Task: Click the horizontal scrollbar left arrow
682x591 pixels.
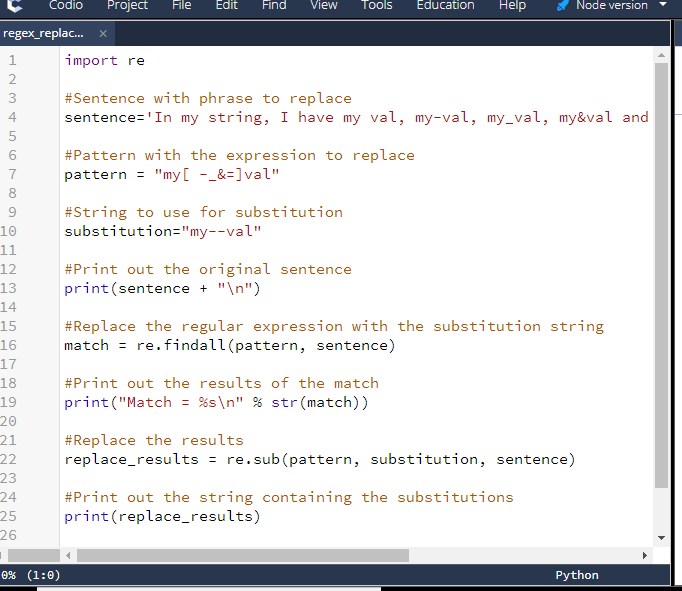Action: point(68,555)
